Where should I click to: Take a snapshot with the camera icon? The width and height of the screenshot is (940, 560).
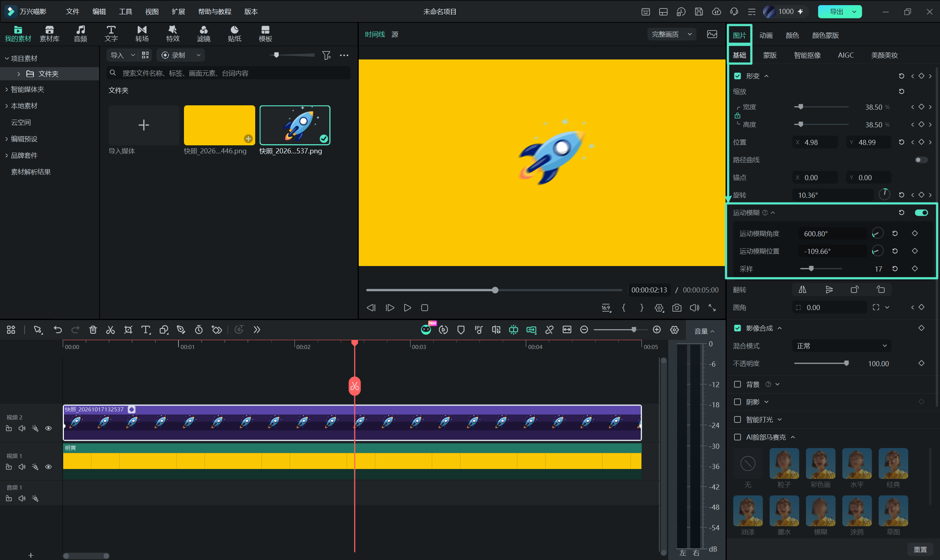[x=677, y=308]
